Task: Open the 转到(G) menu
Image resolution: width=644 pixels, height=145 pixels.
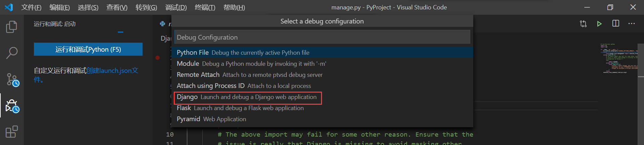Action: (x=146, y=7)
